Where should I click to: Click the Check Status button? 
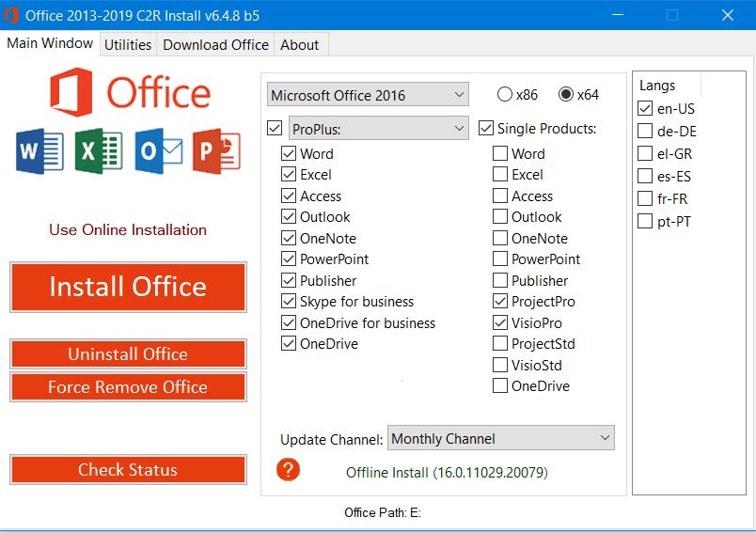(x=128, y=469)
